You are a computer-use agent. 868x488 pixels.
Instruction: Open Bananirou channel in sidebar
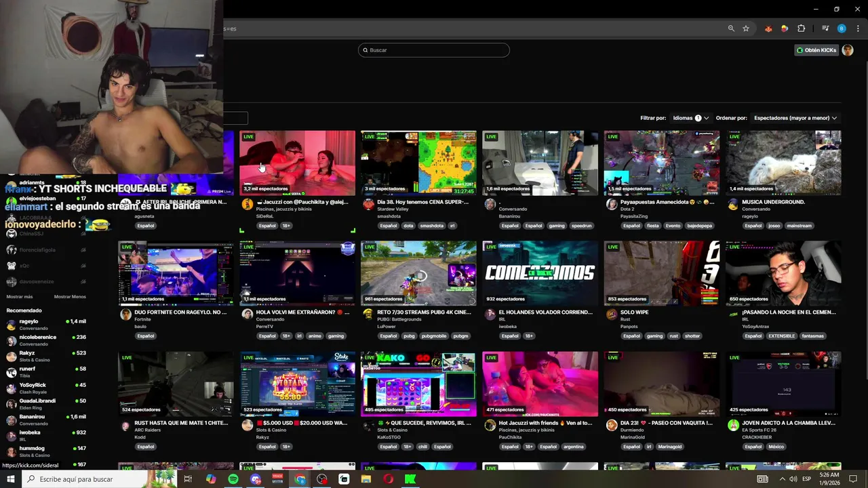click(46, 420)
